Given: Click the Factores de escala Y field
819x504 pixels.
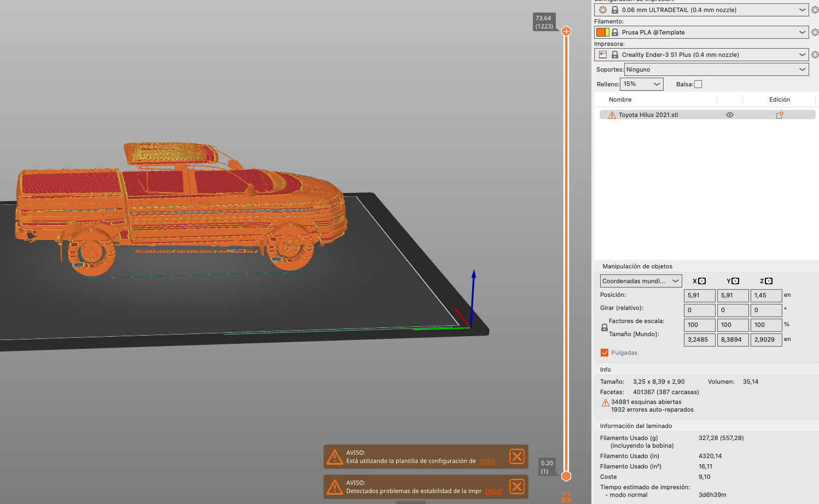Looking at the screenshot, I should pyautogui.click(x=733, y=325).
